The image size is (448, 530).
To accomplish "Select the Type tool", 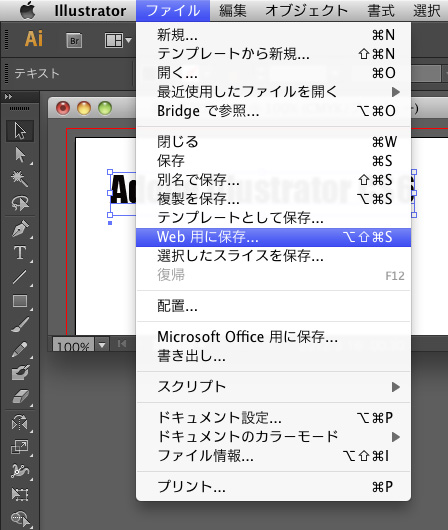I will (x=20, y=253).
